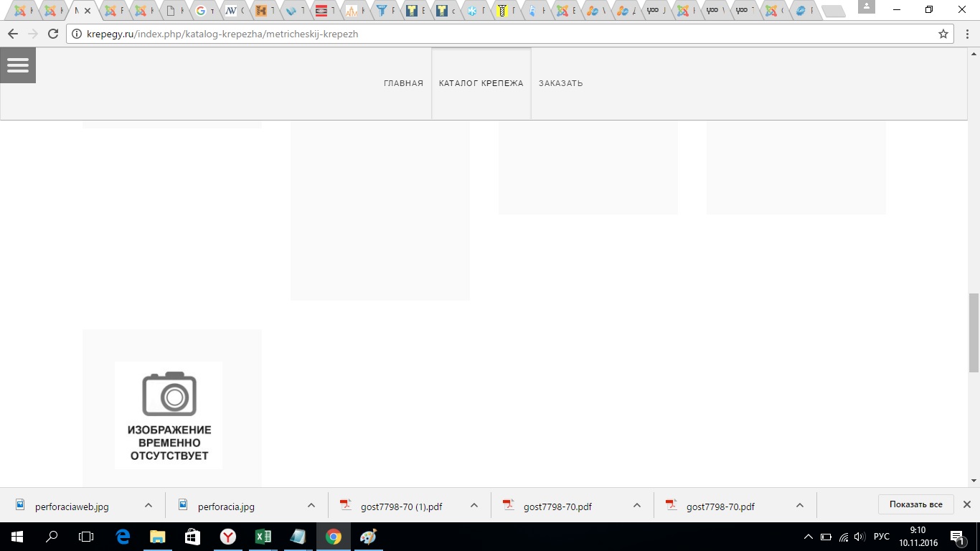Click the browser reload icon

(52, 34)
